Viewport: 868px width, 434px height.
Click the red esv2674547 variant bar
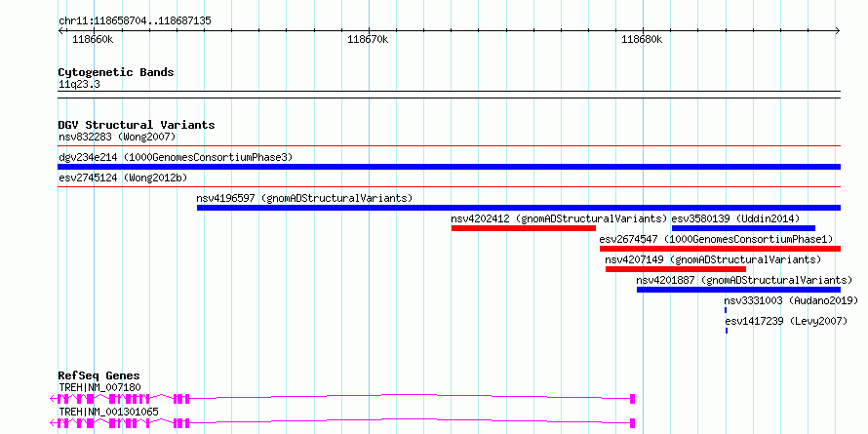tap(720, 249)
